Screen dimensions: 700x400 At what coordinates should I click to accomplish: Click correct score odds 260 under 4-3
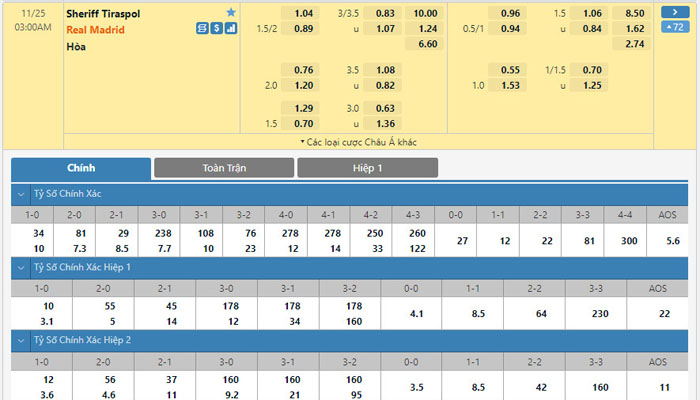click(x=417, y=233)
